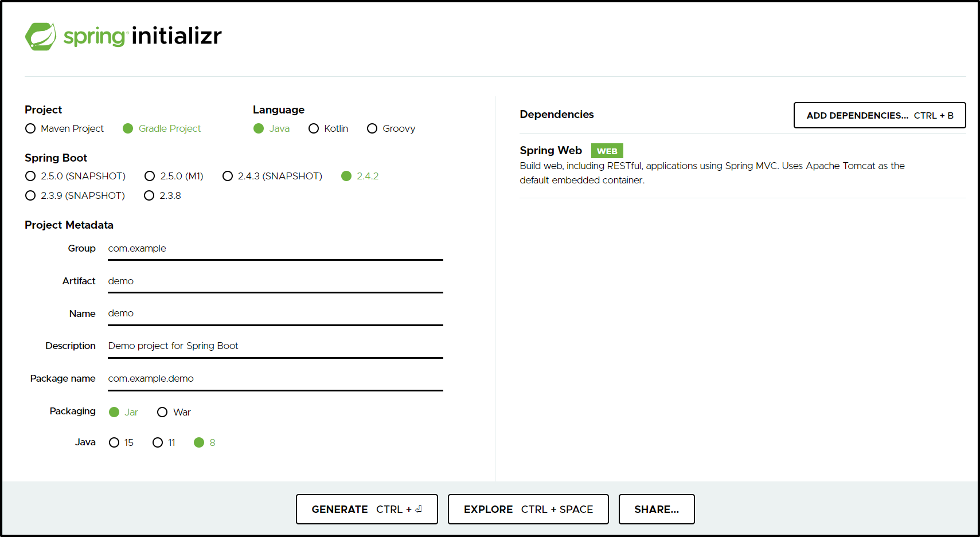980x537 pixels.
Task: Open the Share dialog
Action: [x=657, y=509]
